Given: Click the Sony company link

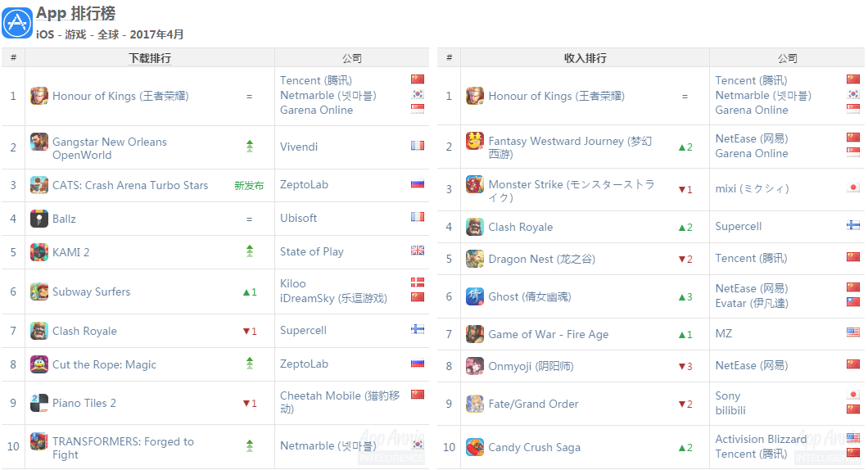Looking at the screenshot, I should [727, 395].
